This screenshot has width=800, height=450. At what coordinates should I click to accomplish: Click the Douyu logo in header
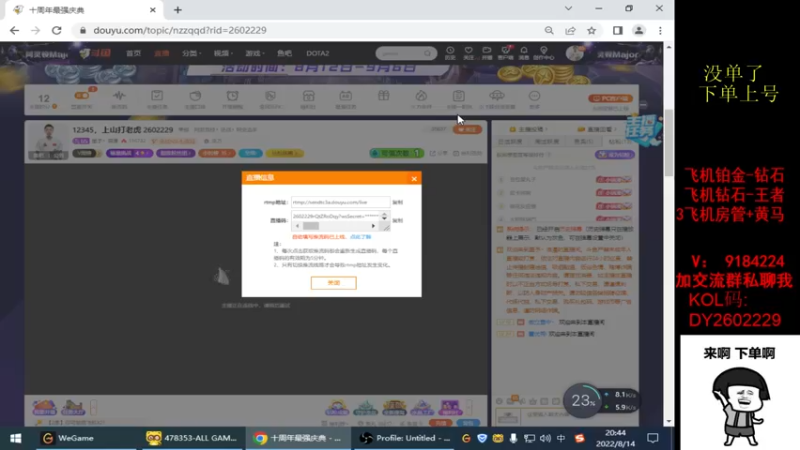tap(95, 53)
